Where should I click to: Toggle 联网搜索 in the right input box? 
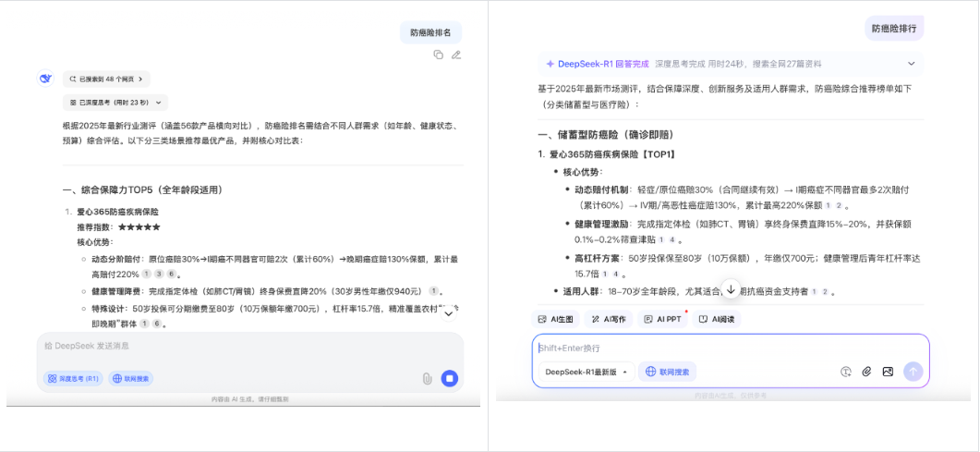pyautogui.click(x=667, y=372)
